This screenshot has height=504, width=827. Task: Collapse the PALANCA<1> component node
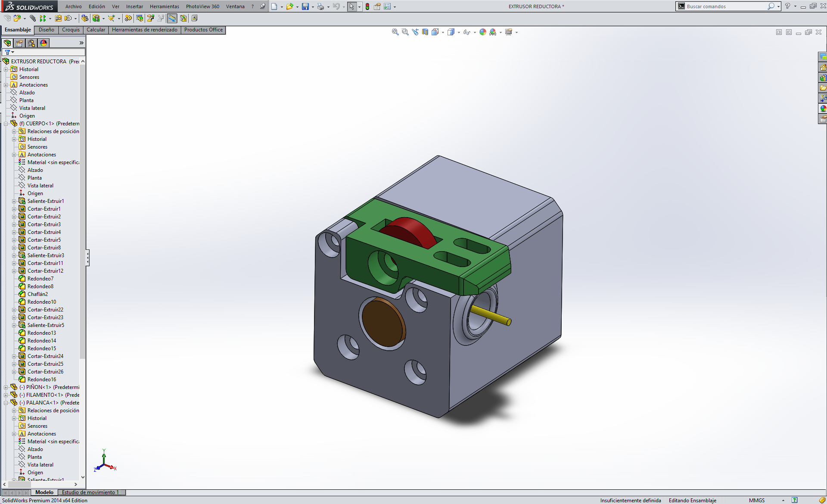(x=6, y=403)
